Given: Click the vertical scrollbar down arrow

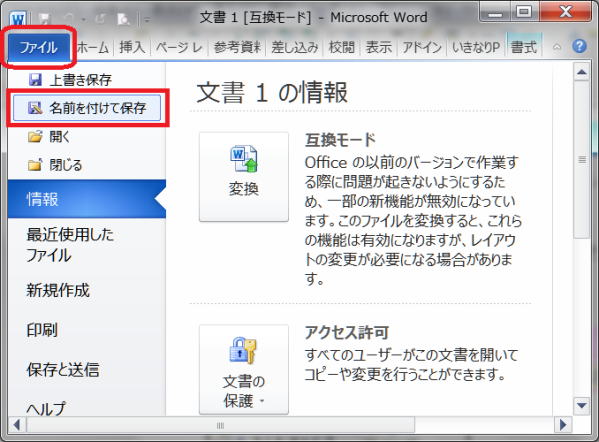Looking at the screenshot, I should tap(582, 405).
